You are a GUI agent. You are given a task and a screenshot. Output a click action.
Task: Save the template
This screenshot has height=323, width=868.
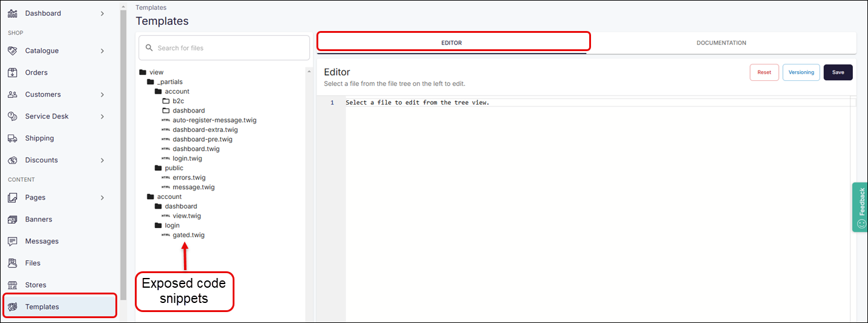click(838, 72)
